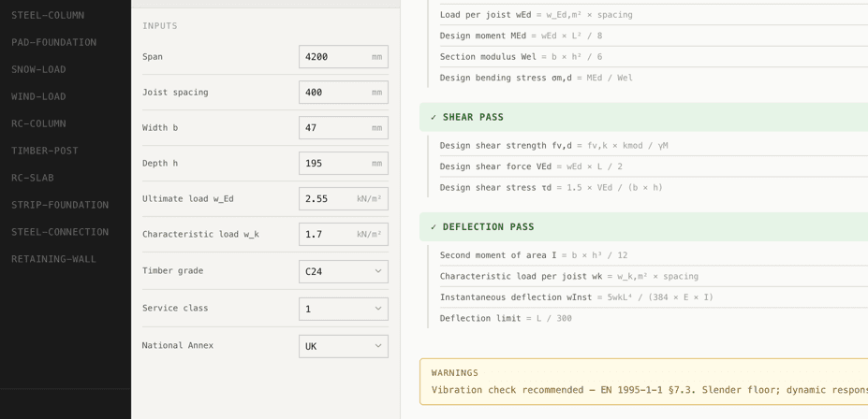This screenshot has height=419, width=868.
Task: Click the Design moment MEd line
Action: pyautogui.click(x=654, y=36)
